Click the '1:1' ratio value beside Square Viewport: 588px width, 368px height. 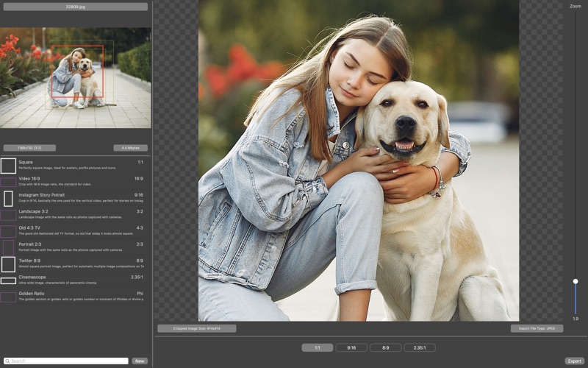pyautogui.click(x=140, y=162)
